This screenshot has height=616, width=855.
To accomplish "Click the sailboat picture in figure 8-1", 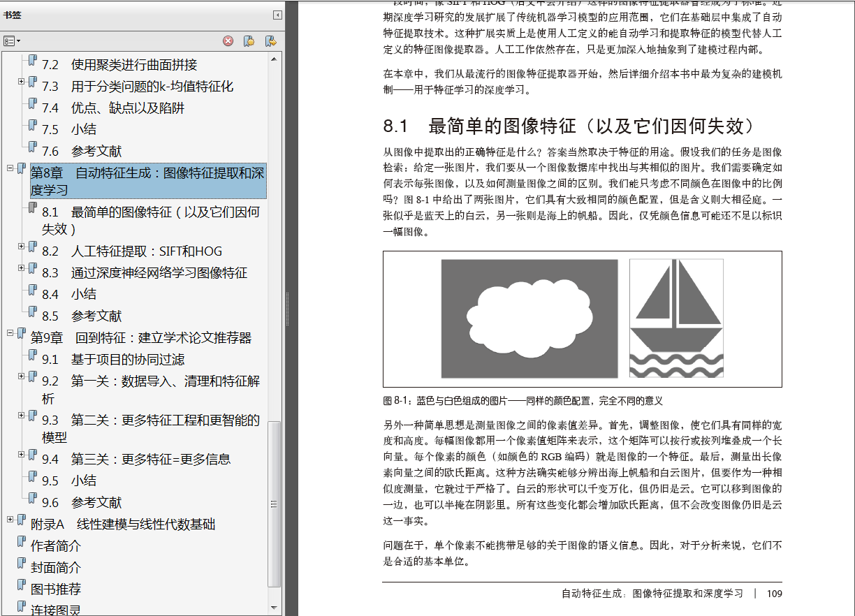I will 676,318.
